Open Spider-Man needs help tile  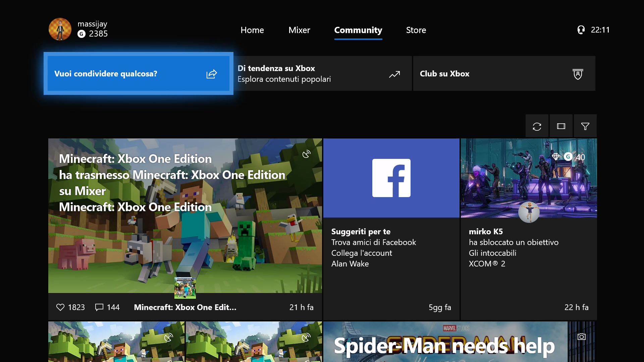460,342
